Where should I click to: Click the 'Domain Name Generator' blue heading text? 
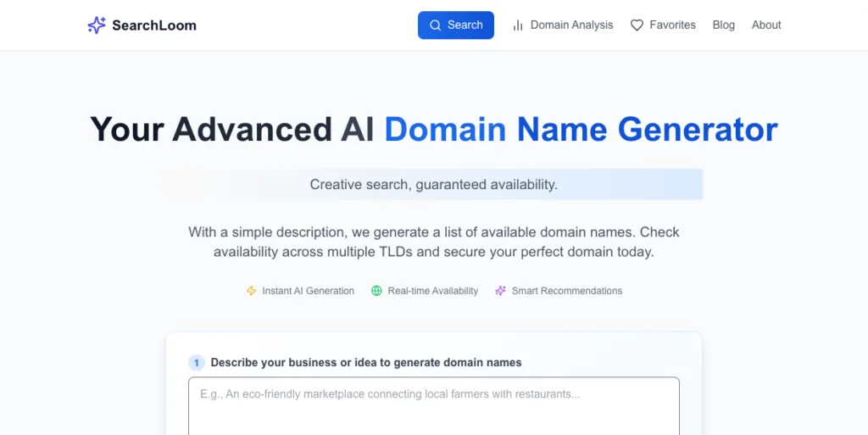[x=581, y=129]
